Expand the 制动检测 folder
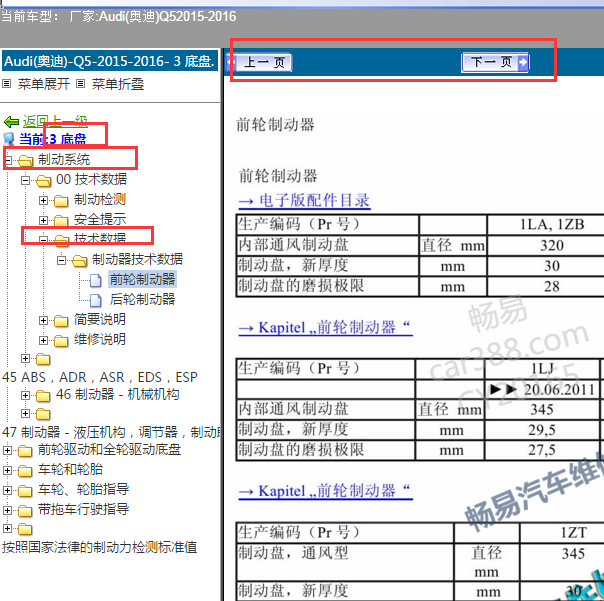 [44, 200]
